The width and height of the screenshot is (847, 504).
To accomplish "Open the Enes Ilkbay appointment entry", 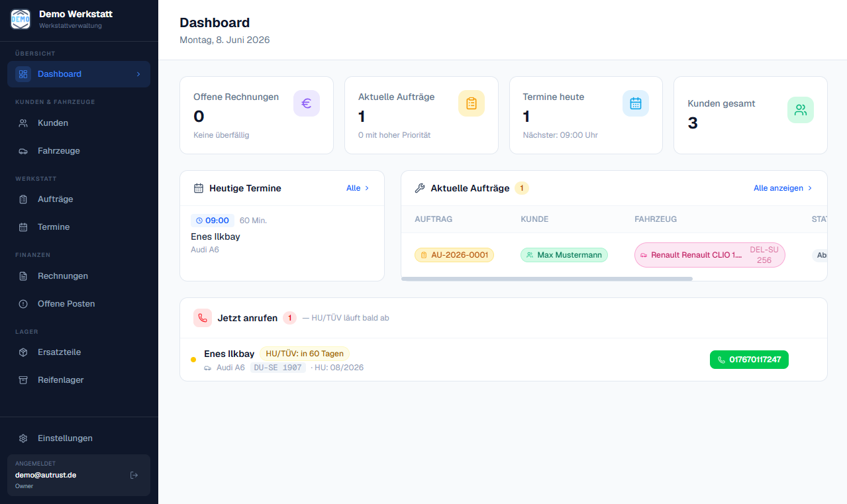I will point(282,234).
